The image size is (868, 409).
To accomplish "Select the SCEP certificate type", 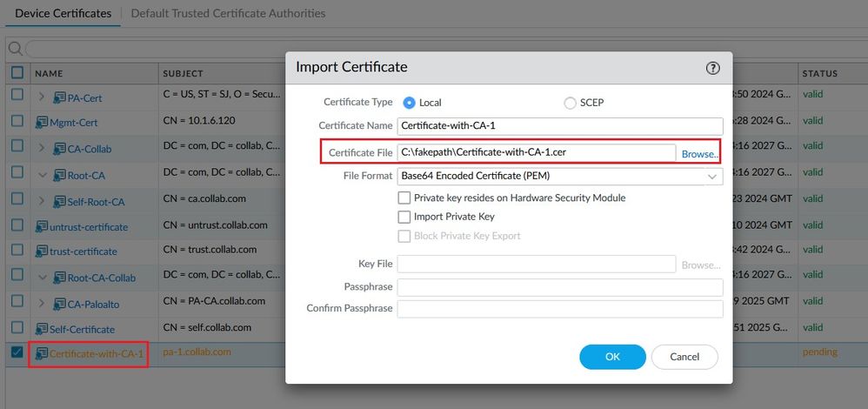I will (x=570, y=103).
